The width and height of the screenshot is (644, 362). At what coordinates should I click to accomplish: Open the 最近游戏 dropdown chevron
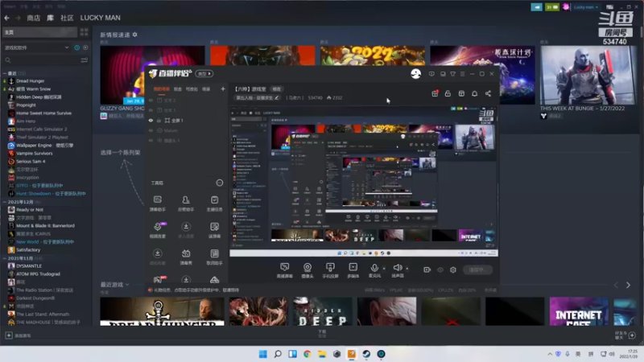(x=127, y=285)
